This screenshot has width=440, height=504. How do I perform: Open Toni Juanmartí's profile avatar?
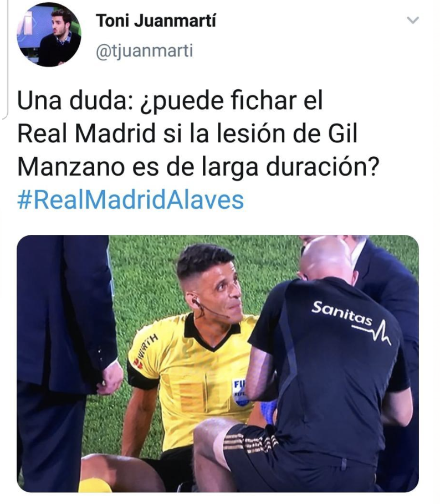coord(49,34)
